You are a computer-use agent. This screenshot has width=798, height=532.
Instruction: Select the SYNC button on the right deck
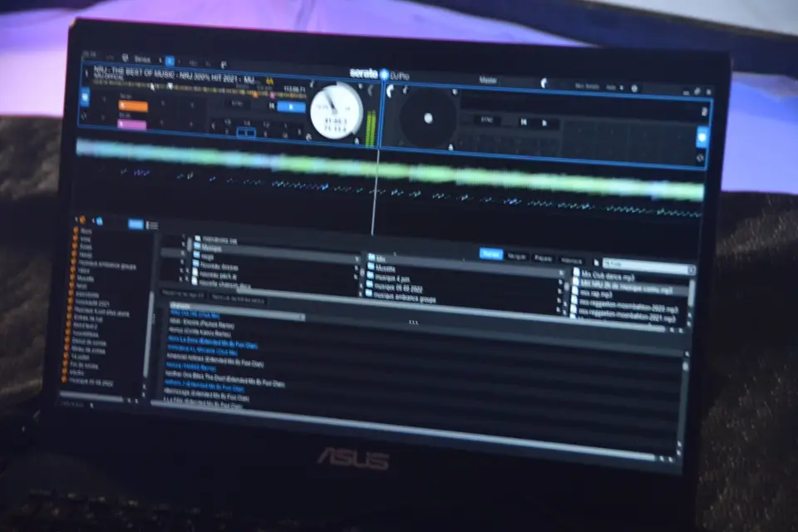tap(485, 120)
